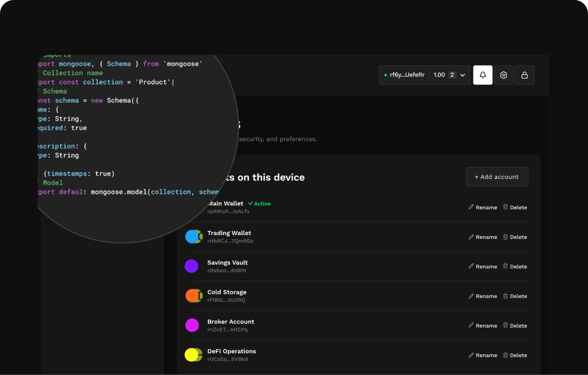Click the Savings Vault purple avatar
Image resolution: width=588 pixels, height=375 pixels.
pos(192,266)
